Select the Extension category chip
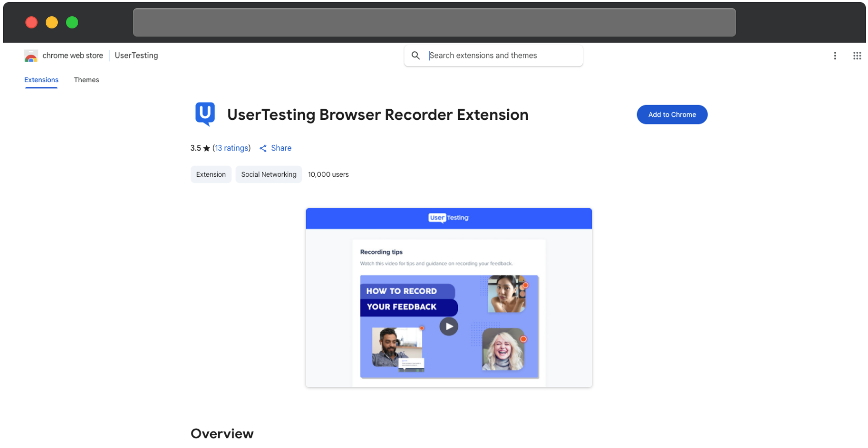The width and height of the screenshot is (868, 448). pos(211,174)
